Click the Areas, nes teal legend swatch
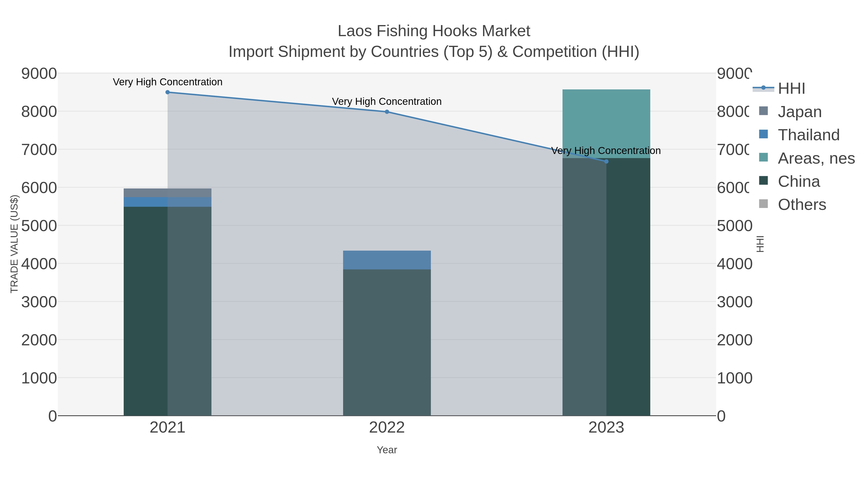 (x=764, y=157)
